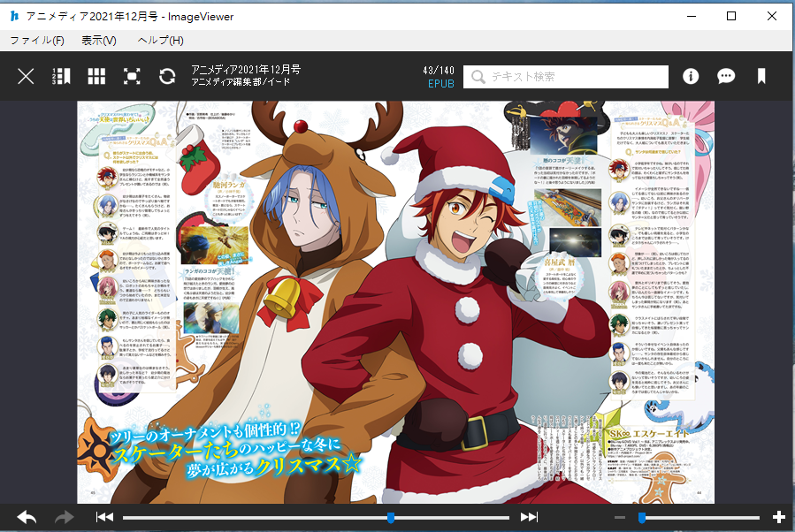Viewport: 795px width, 532px height.
Task: Click the author text アニメディア編集部/イード
Action: (241, 81)
